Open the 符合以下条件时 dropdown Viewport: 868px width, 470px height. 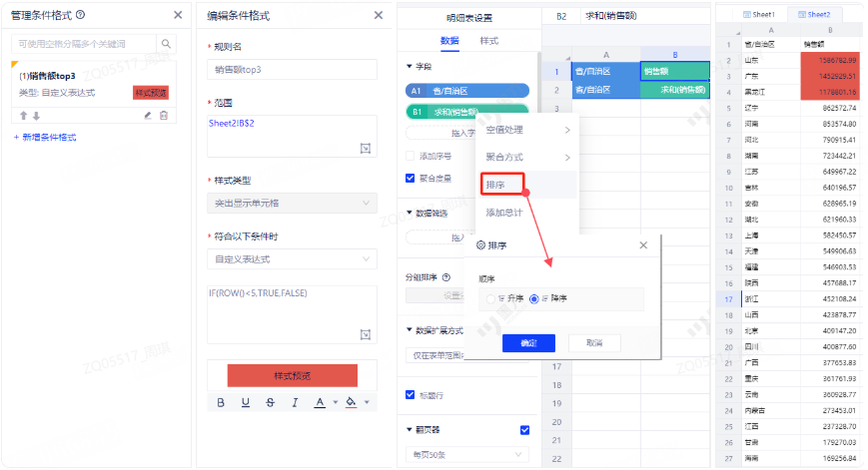coord(291,259)
